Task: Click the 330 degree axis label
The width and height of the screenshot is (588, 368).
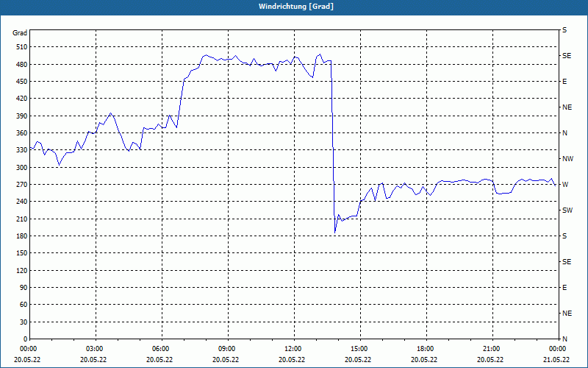Action: tap(22, 150)
